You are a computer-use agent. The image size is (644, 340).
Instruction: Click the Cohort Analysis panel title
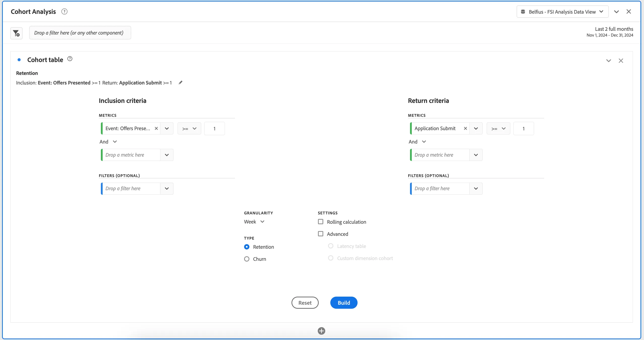pos(33,12)
